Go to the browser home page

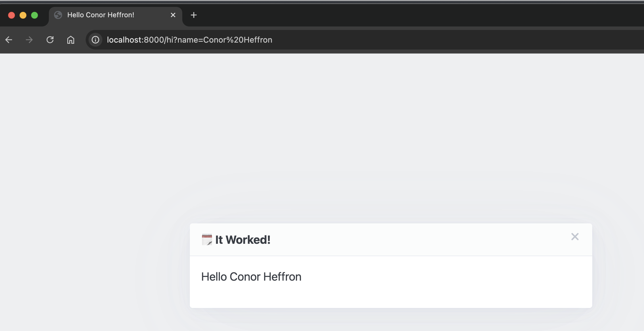tap(71, 40)
